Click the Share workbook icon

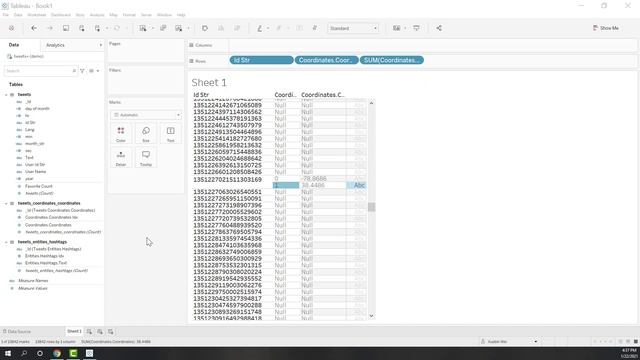439,28
